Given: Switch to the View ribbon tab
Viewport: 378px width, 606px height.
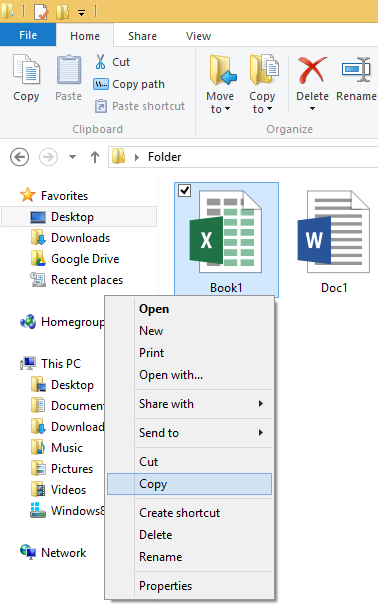Looking at the screenshot, I should pyautogui.click(x=198, y=36).
